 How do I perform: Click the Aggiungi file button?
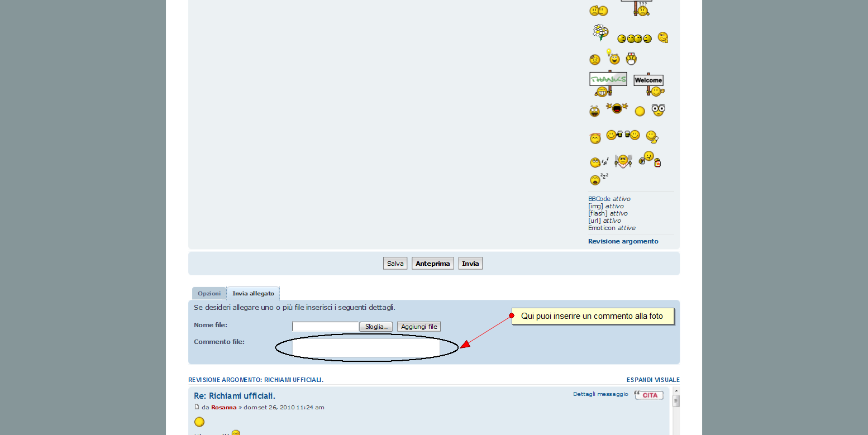[418, 327]
